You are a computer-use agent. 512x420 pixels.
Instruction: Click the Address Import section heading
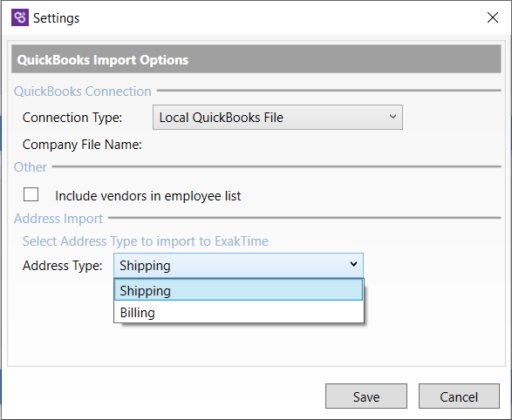(x=58, y=219)
